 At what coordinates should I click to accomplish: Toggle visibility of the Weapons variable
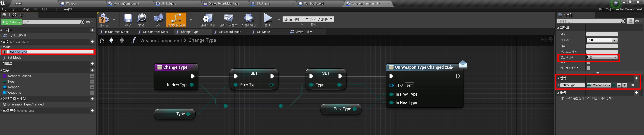[92, 93]
